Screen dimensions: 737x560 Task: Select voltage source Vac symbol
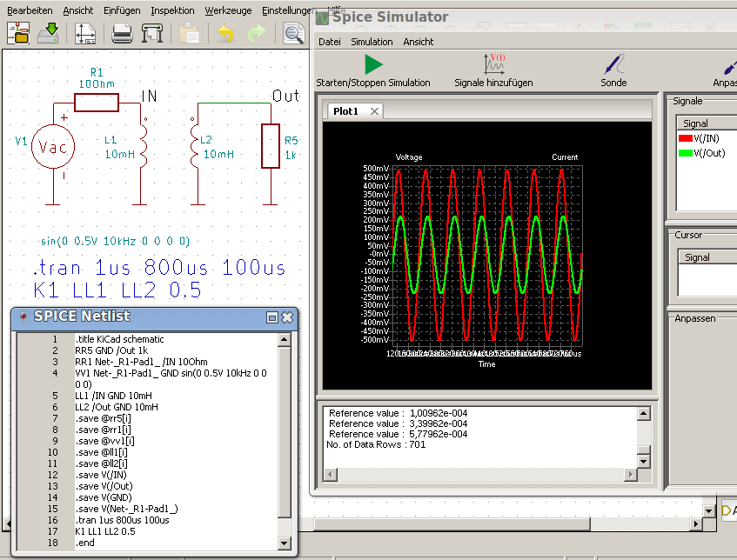52,147
